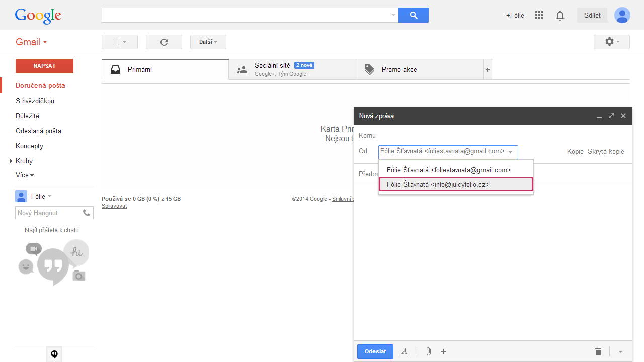This screenshot has height=362, width=644.
Task: Pop out compose window to full screen
Action: 611,116
